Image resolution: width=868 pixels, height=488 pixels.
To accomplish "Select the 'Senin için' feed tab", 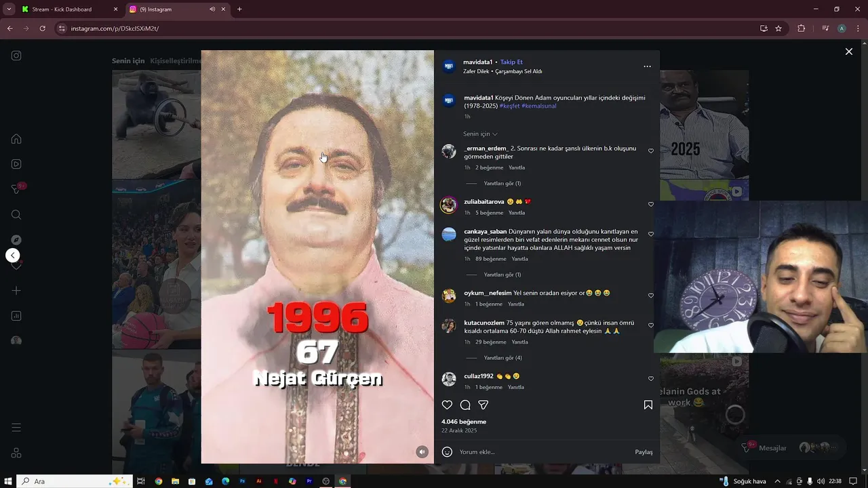I will point(128,61).
